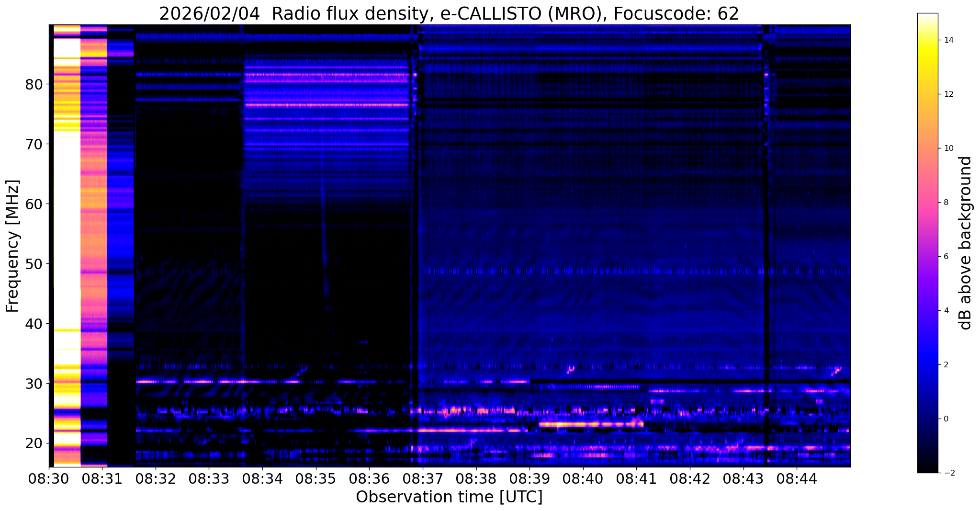The width and height of the screenshot is (980, 511).
Task: Click the dB above background label
Action: click(x=966, y=243)
